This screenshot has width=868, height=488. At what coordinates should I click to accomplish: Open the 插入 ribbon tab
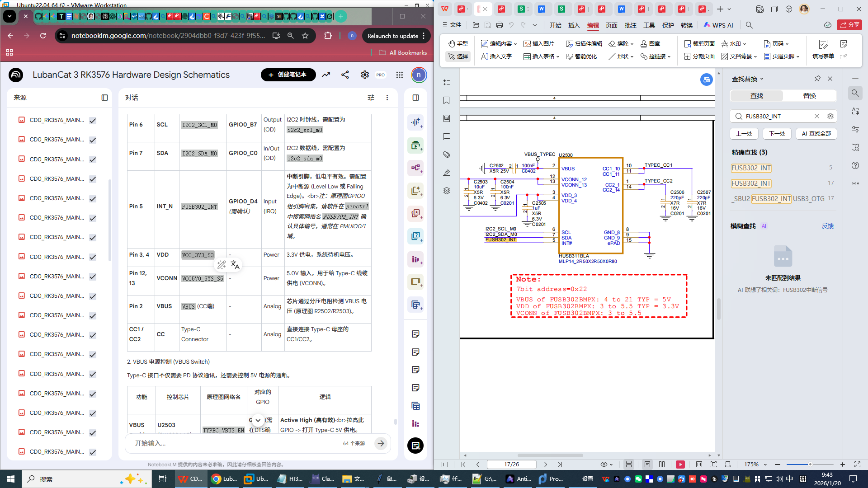tap(574, 25)
